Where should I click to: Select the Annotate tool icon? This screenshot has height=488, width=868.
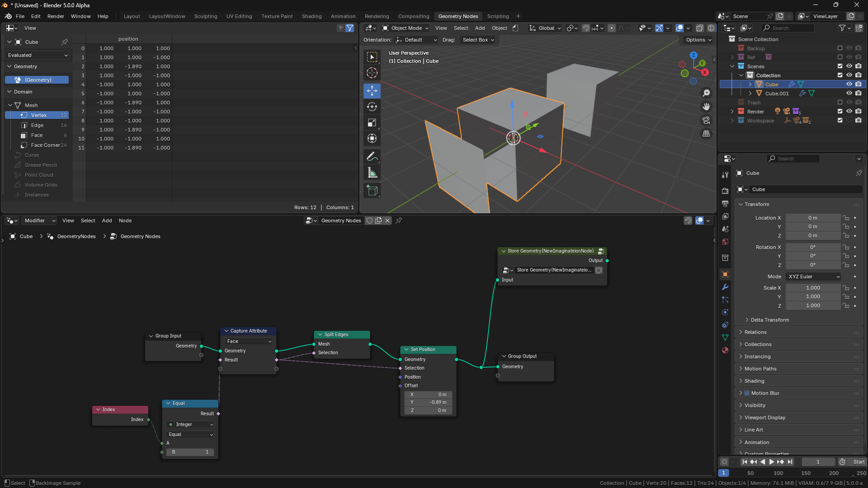click(x=372, y=157)
